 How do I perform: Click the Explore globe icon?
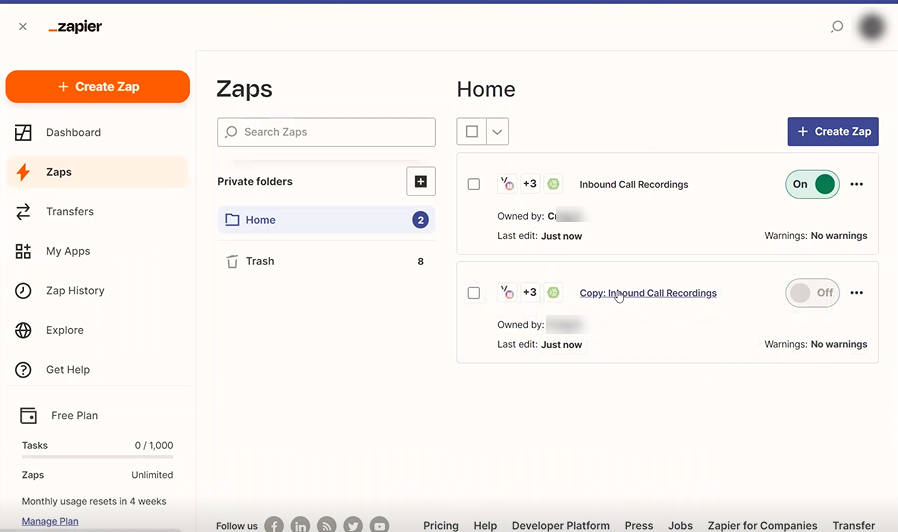(x=23, y=330)
